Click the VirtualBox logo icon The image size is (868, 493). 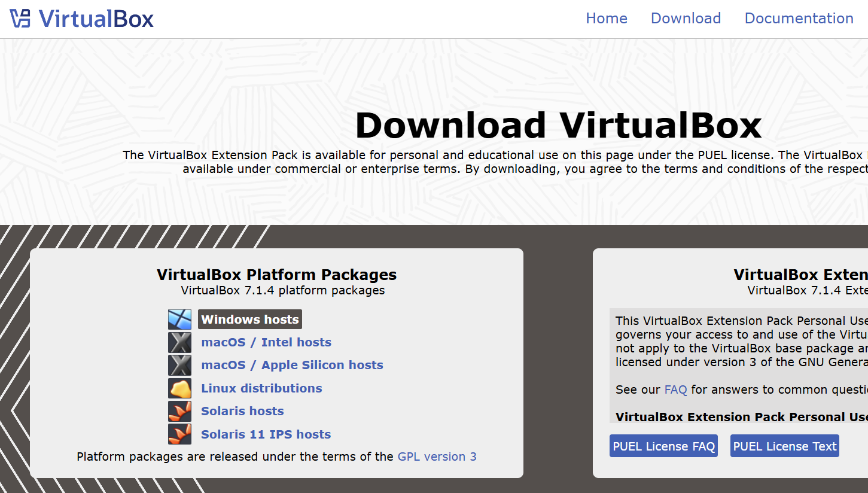click(20, 19)
